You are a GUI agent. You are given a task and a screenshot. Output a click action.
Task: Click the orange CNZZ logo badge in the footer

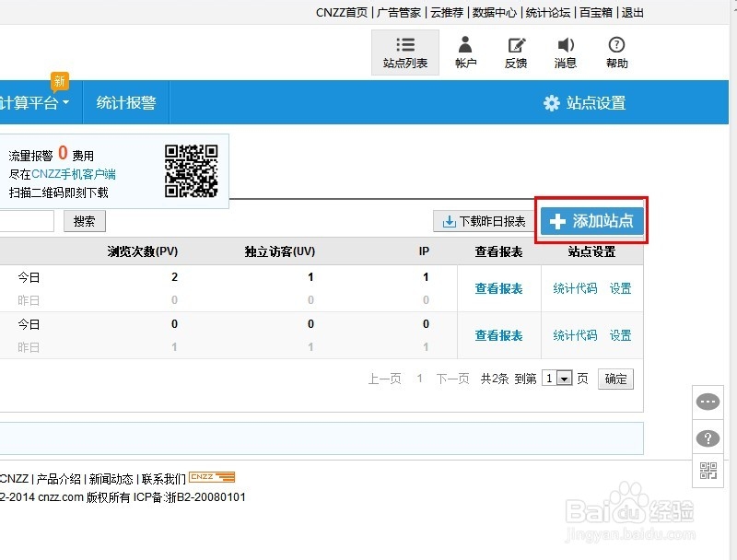point(212,477)
